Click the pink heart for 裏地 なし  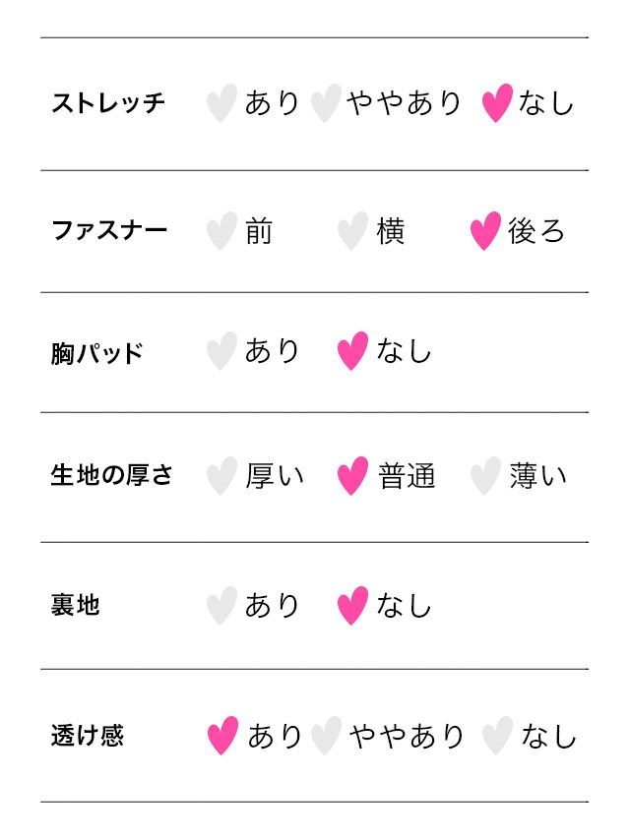pos(352,605)
